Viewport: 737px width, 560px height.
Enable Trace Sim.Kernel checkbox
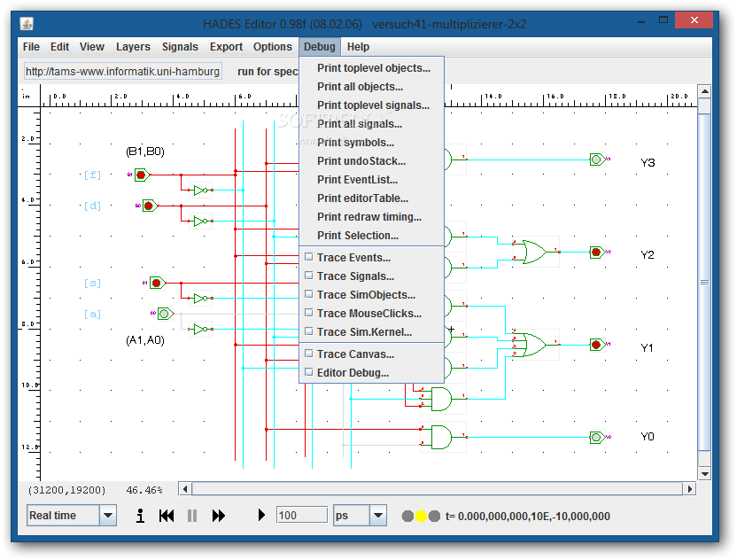click(309, 331)
